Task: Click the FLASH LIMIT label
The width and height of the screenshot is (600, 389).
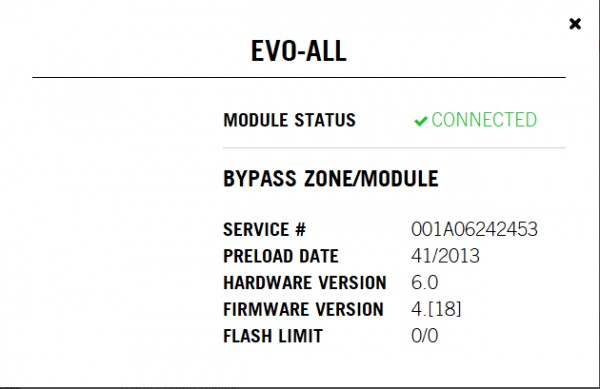Action: [x=273, y=336]
